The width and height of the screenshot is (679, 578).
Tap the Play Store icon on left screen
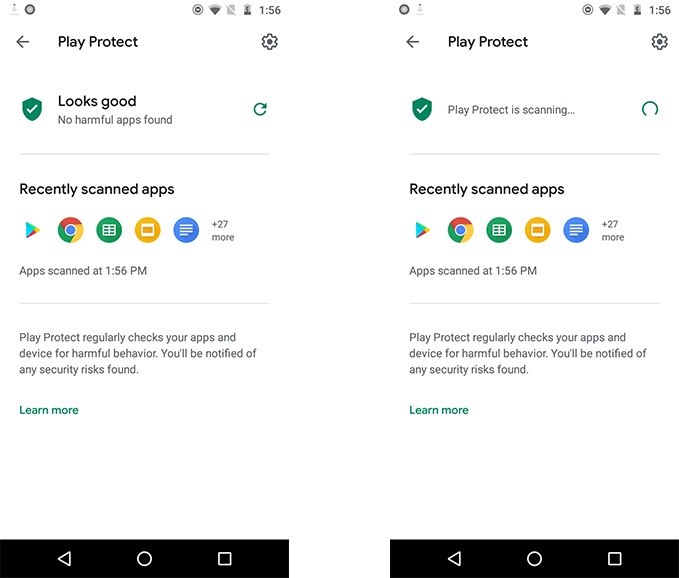click(x=32, y=230)
